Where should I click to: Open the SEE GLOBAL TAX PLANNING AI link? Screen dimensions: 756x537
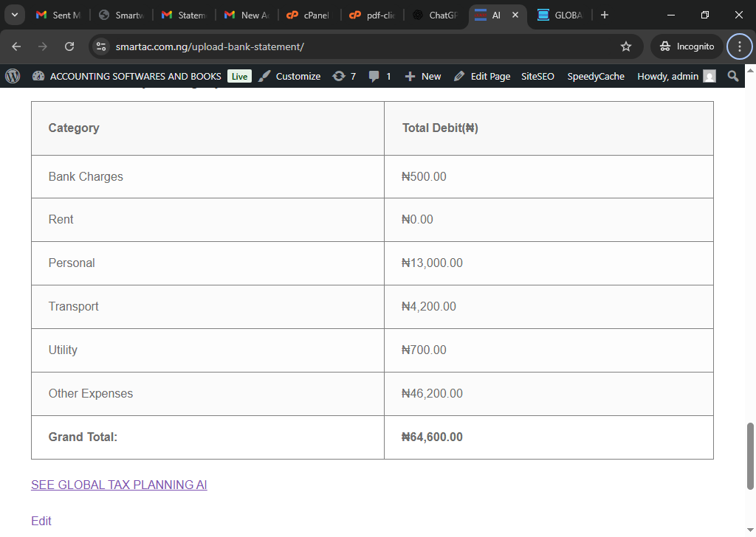pyautogui.click(x=119, y=485)
